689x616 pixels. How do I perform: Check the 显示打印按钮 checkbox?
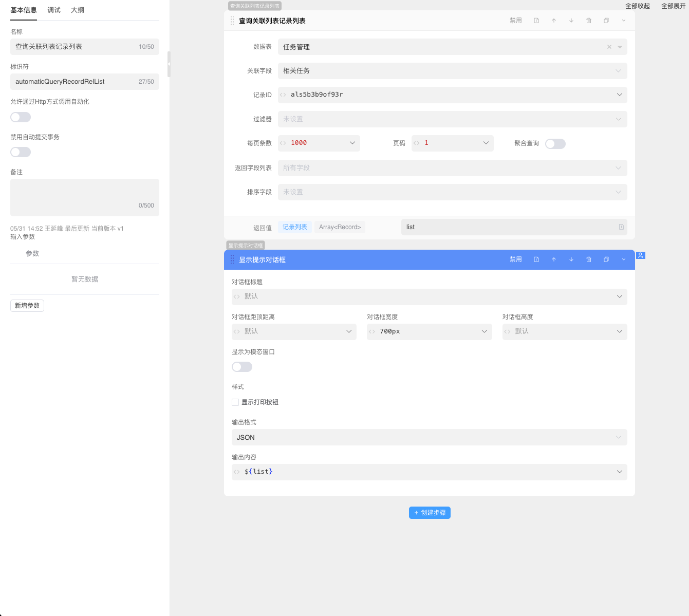coord(235,402)
